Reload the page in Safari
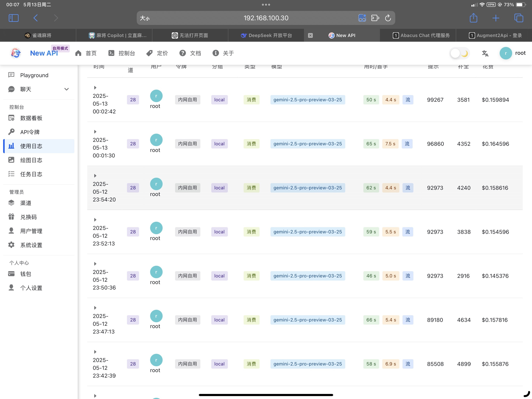This screenshot has height=399, width=532. point(388,18)
